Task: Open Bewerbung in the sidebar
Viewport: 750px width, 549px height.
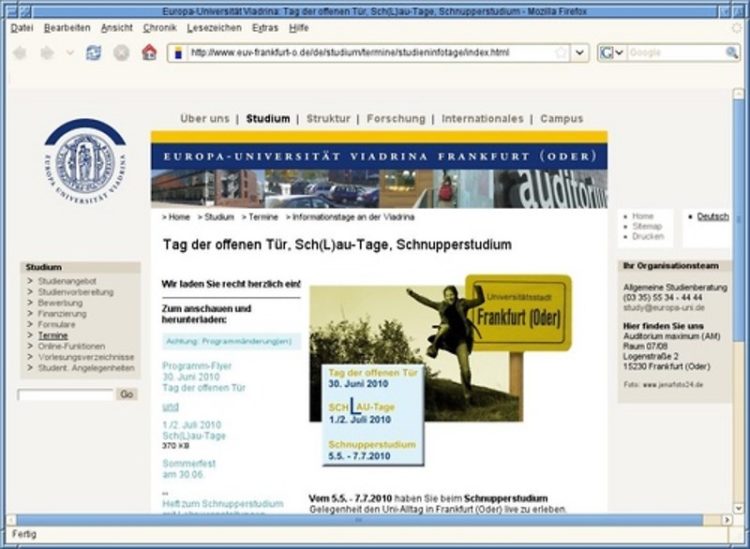Action: pyautogui.click(x=60, y=303)
